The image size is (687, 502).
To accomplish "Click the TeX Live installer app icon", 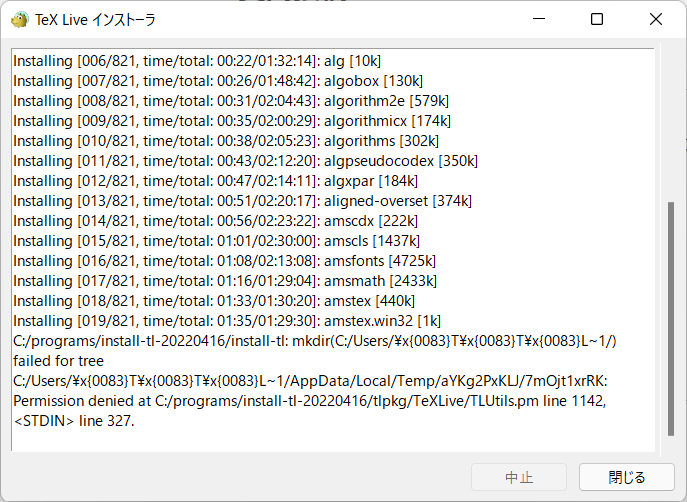I will point(20,20).
